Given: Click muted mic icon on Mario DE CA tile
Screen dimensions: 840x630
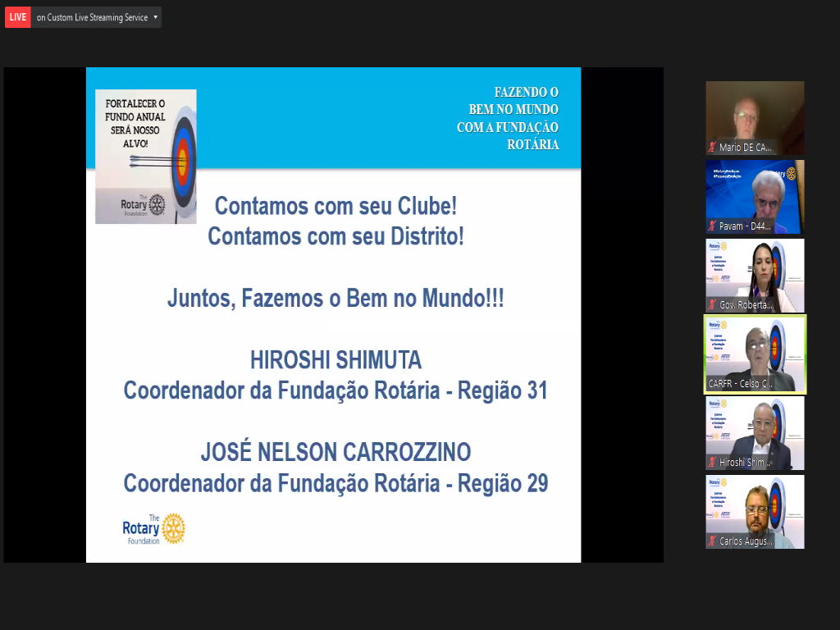Looking at the screenshot, I should (712, 148).
